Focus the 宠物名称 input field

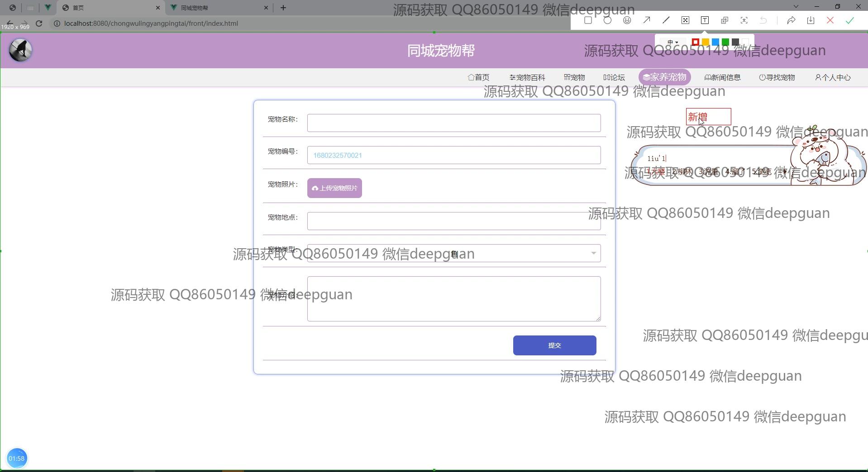[x=453, y=123]
